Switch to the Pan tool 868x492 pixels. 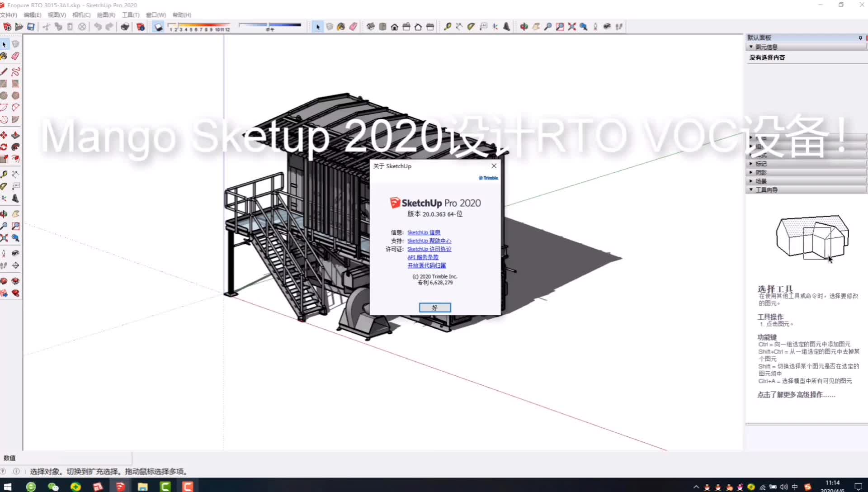coord(15,214)
